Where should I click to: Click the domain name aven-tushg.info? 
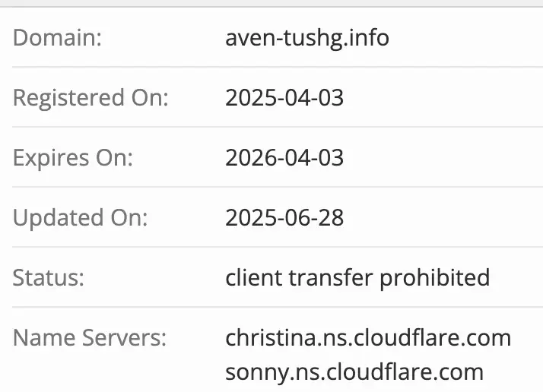click(307, 37)
